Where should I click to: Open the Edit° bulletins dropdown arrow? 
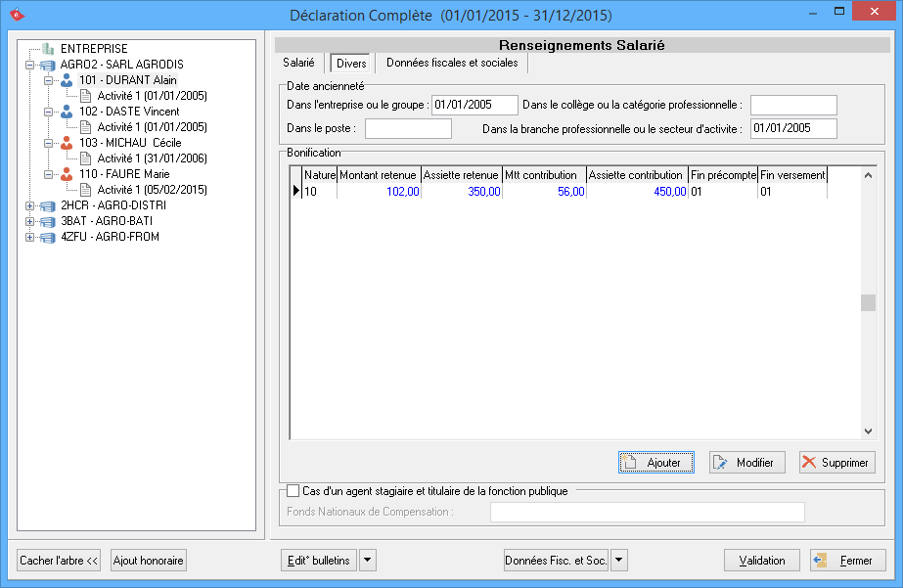pyautogui.click(x=368, y=561)
